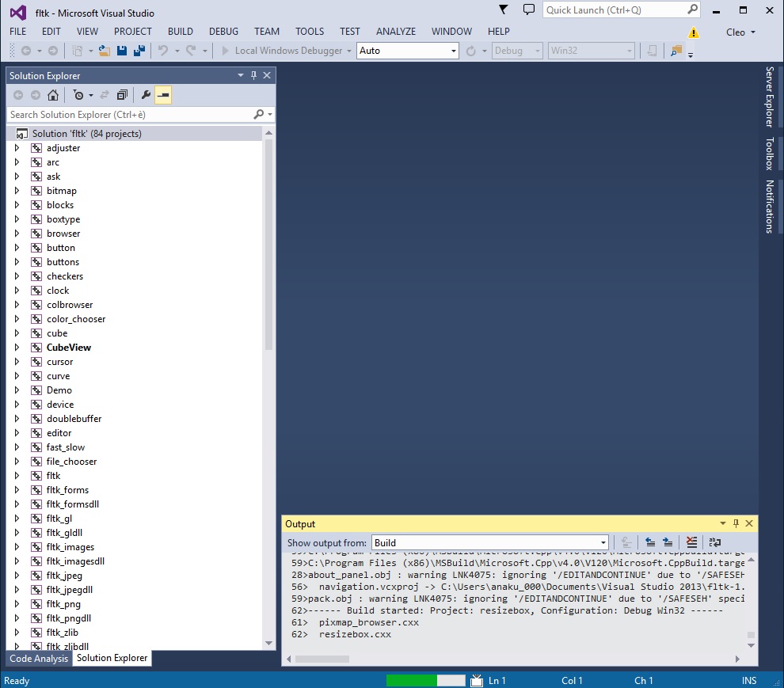
Task: Click the build progress bar in status bar
Action: click(x=425, y=681)
